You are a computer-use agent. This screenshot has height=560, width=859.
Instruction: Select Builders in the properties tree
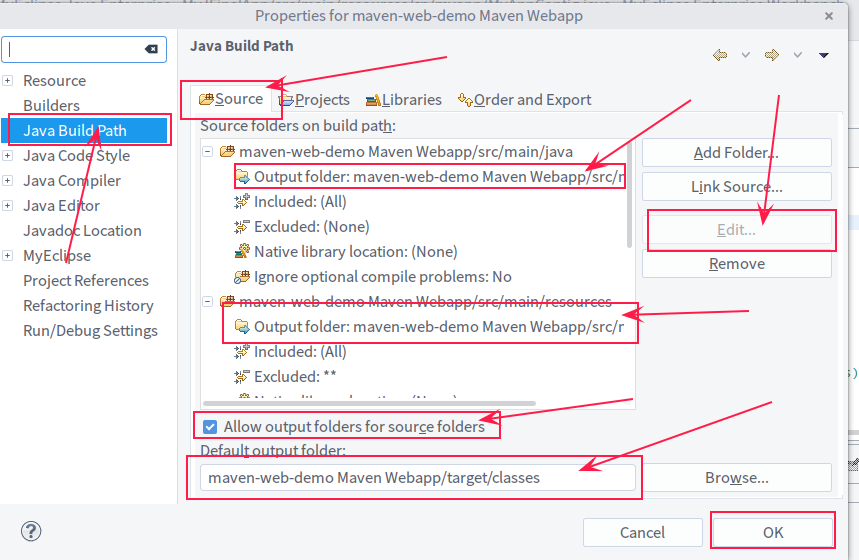click(51, 105)
